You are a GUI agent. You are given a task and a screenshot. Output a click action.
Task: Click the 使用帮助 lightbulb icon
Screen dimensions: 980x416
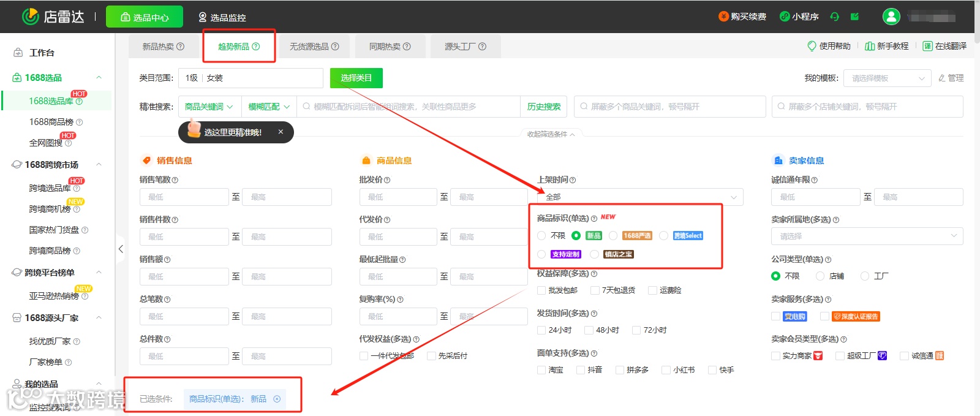pos(812,46)
